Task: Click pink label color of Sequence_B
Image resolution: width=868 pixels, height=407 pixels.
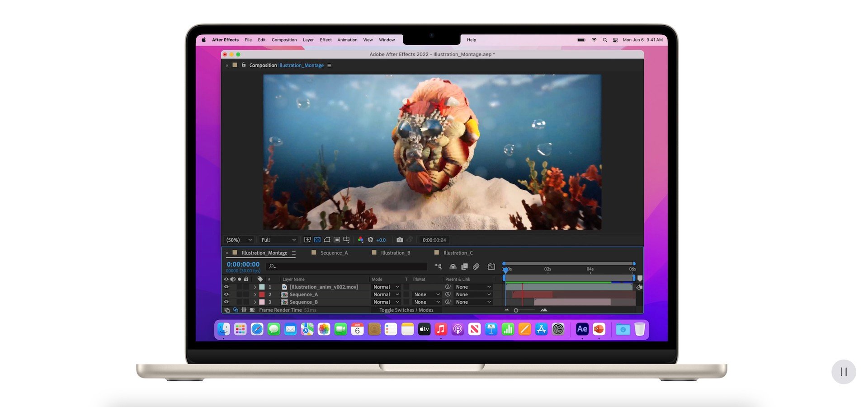Action: pos(262,302)
